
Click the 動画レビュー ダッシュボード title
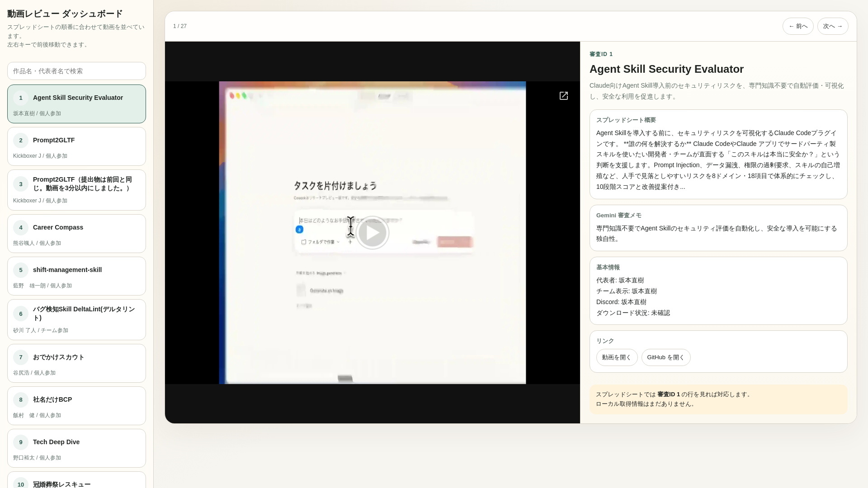65,14
